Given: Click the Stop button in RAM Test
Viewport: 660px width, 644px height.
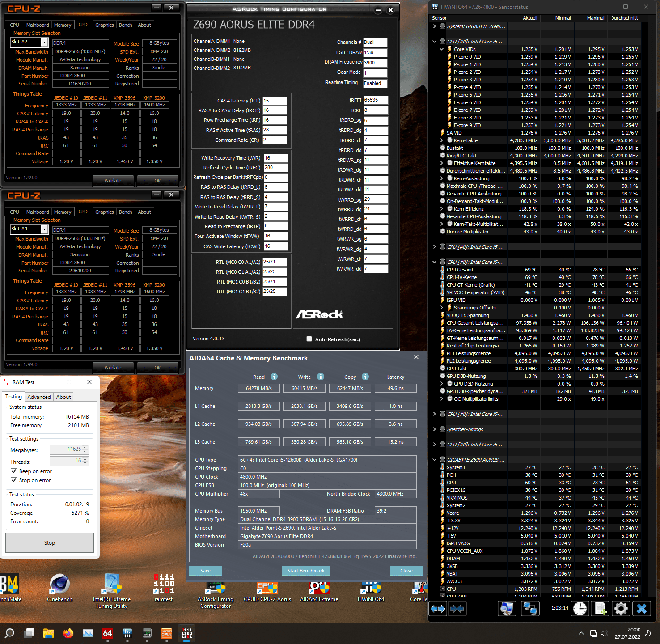Looking at the screenshot, I should click(50, 543).
